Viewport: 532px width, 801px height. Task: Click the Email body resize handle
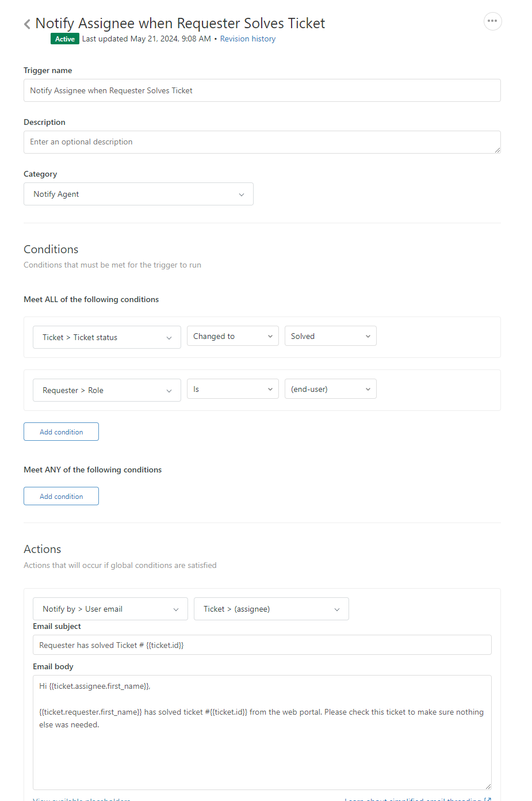point(488,786)
